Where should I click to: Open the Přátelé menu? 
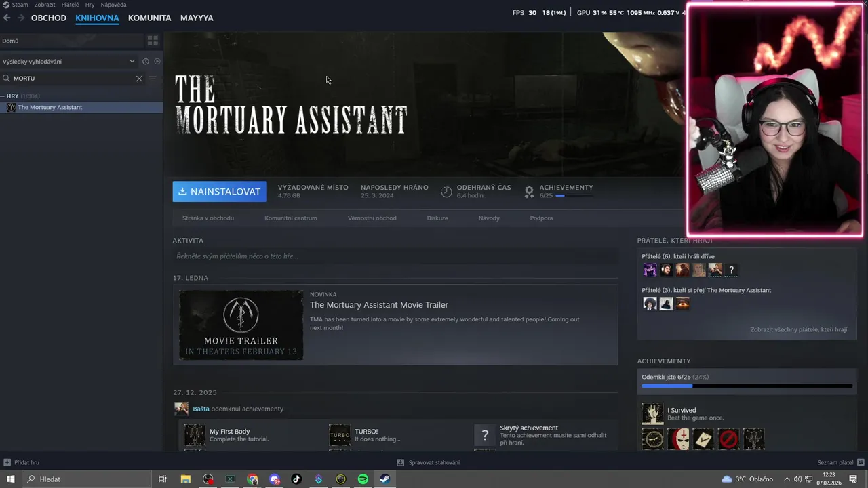point(70,5)
